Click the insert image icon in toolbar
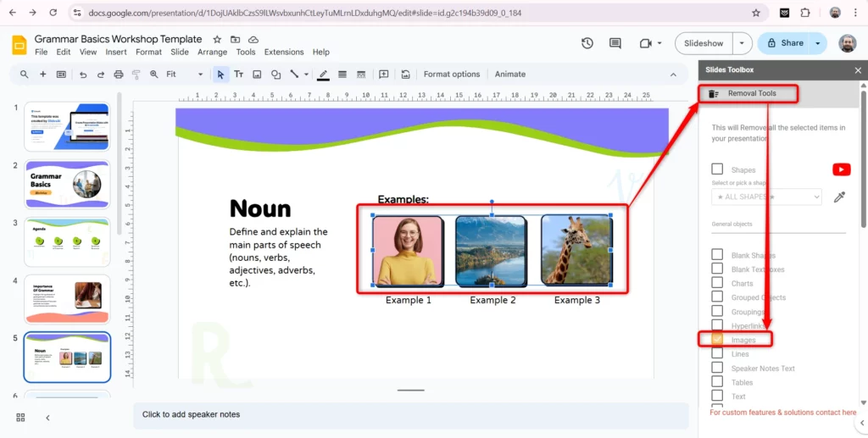This screenshot has width=868, height=438. point(258,75)
